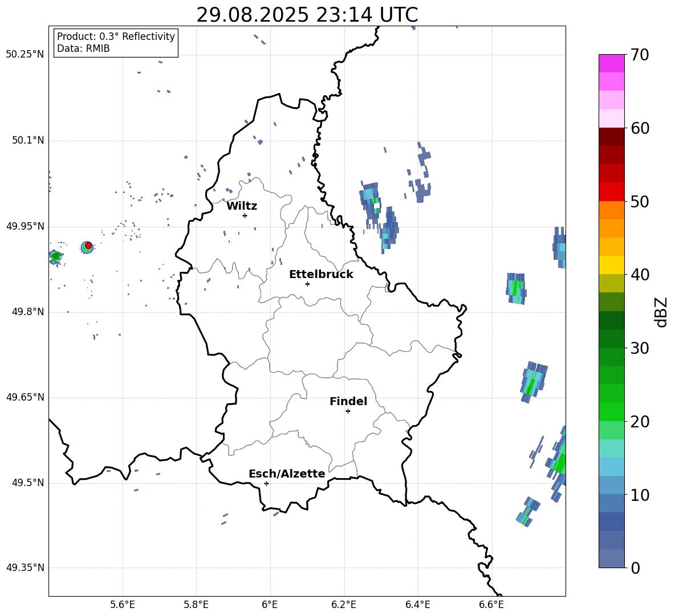Click the colorbar tick label 30

(x=640, y=348)
